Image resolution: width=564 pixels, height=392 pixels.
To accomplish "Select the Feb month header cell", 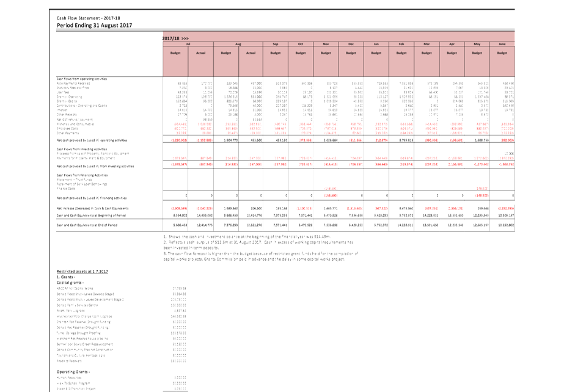I will (x=401, y=45).
